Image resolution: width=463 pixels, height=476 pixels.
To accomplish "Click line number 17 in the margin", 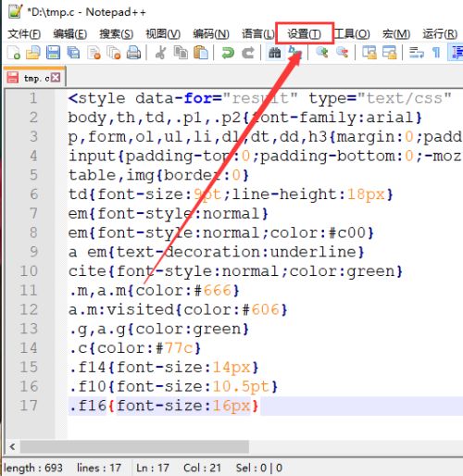I will tap(29, 406).
